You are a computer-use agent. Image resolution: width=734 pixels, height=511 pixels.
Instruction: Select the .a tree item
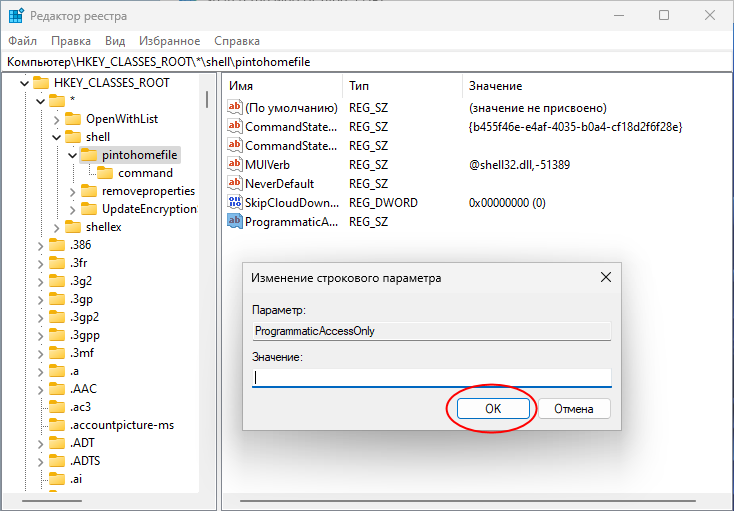point(74,371)
